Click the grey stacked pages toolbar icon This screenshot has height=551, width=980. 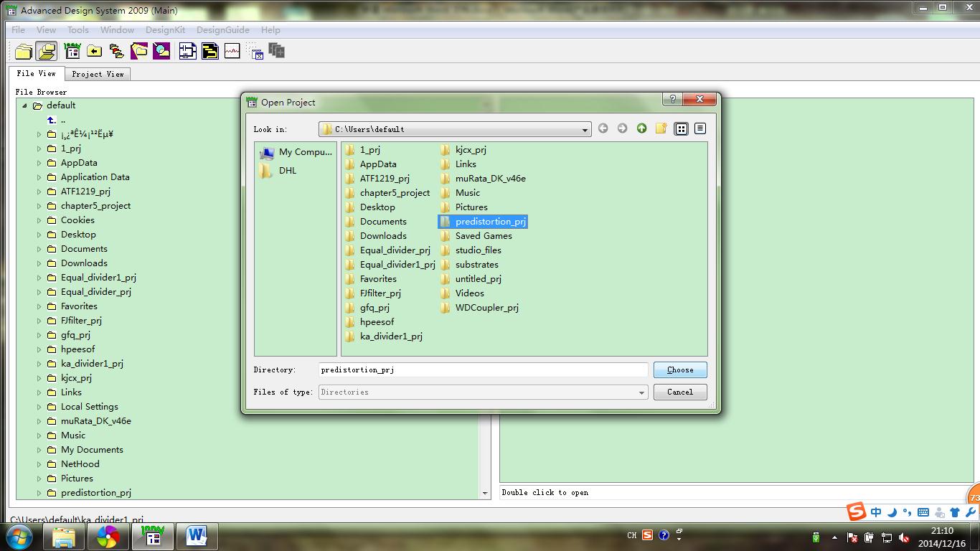tap(277, 51)
